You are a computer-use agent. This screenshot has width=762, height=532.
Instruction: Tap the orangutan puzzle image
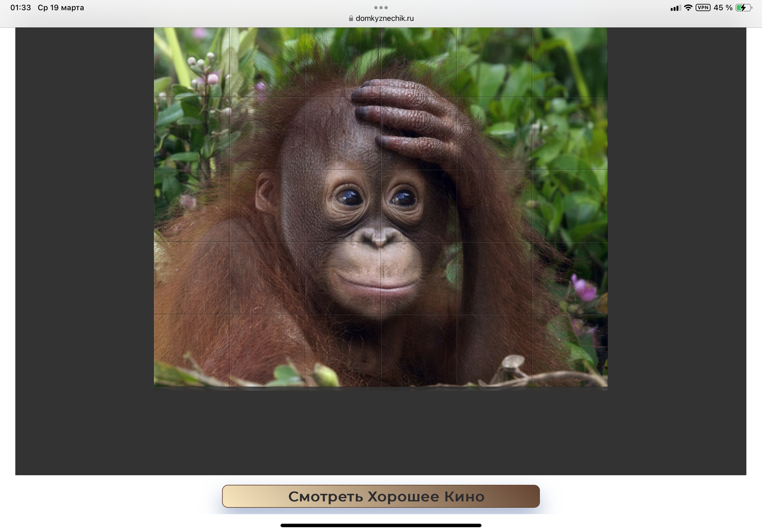[x=381, y=207]
